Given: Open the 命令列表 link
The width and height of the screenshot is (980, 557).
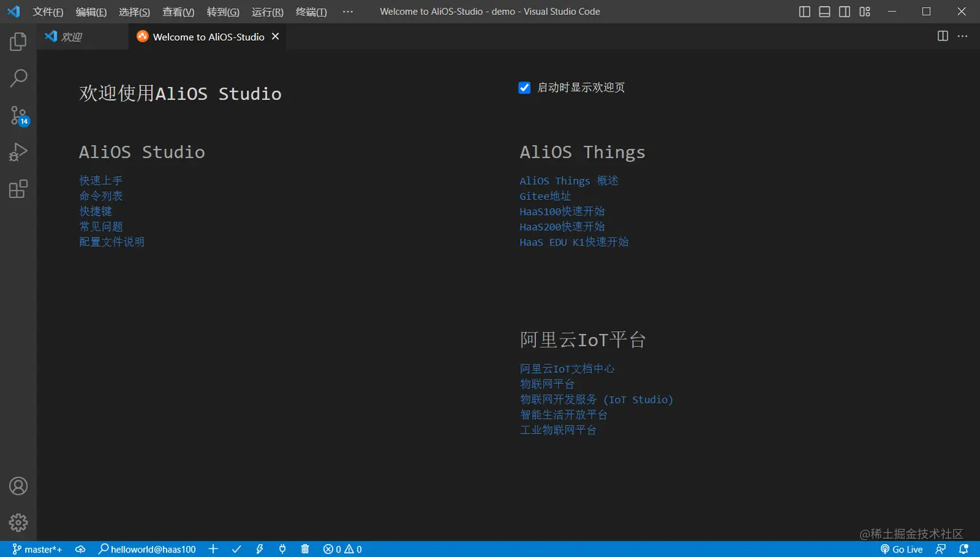Looking at the screenshot, I should click(x=100, y=196).
